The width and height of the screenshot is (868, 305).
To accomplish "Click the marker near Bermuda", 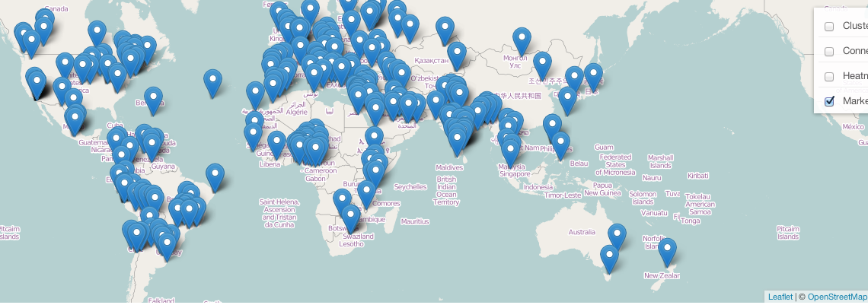I will [154, 99].
